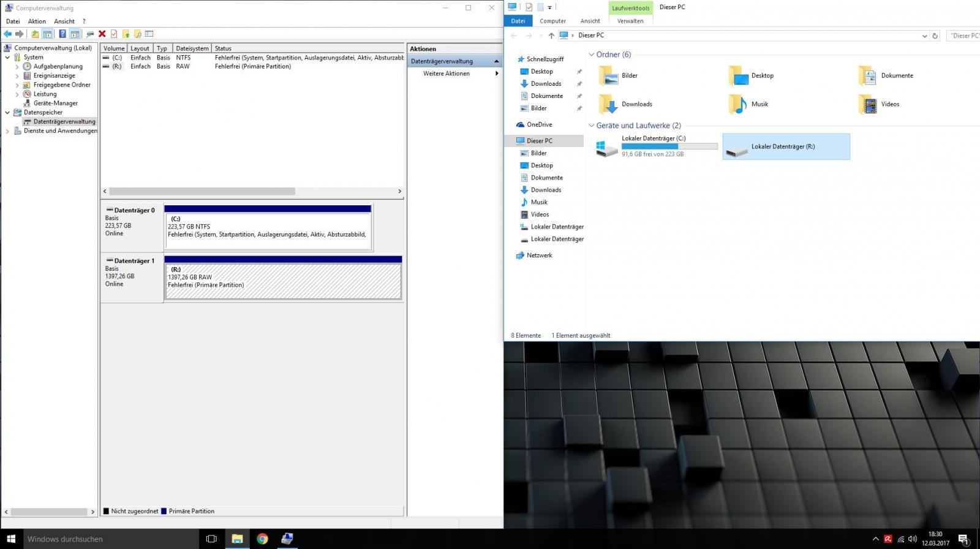Select Datenträgerverwaltung in the tree
Image resolution: width=980 pixels, height=549 pixels.
tap(64, 121)
